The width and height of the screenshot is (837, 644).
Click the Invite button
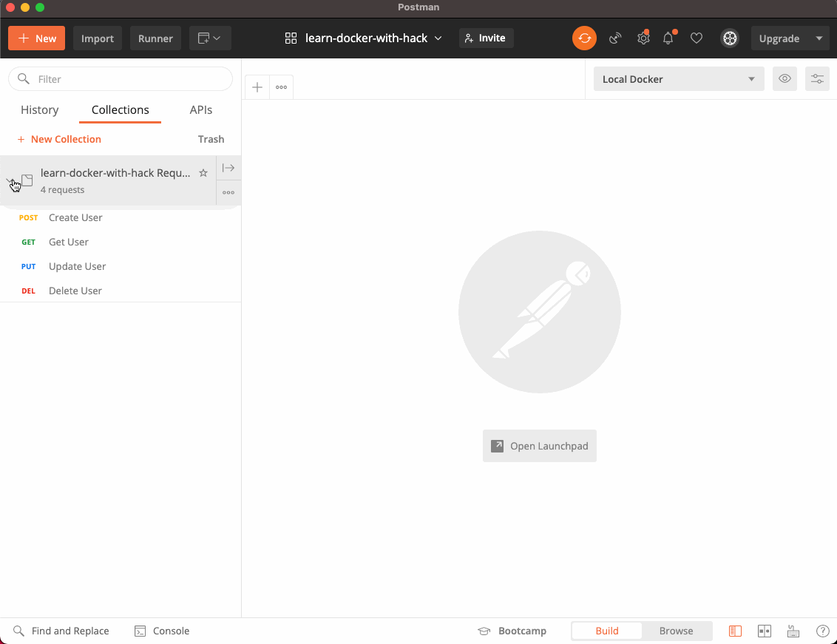pyautogui.click(x=486, y=38)
